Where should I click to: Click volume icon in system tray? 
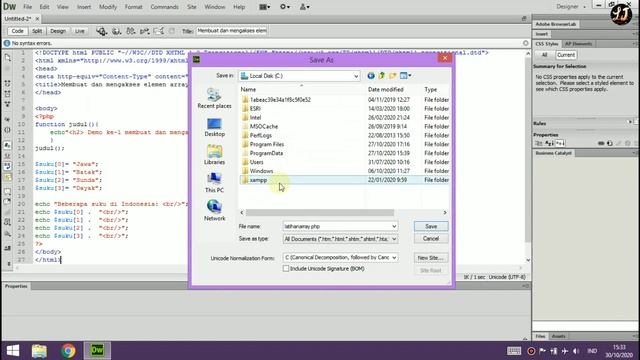[576, 351]
